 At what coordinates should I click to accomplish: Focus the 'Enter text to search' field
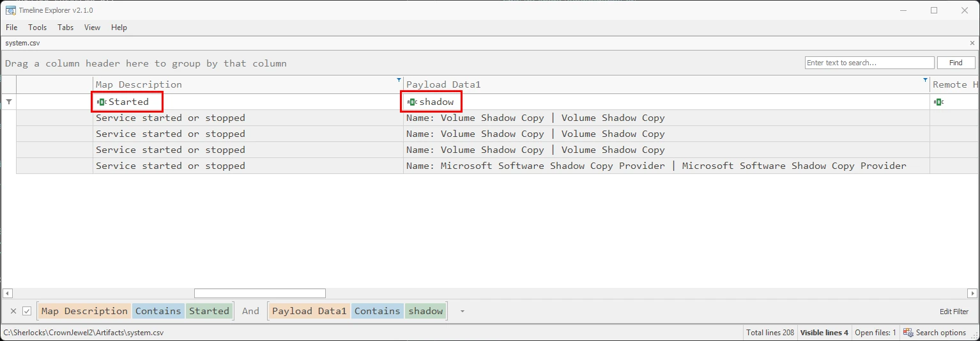coord(869,63)
